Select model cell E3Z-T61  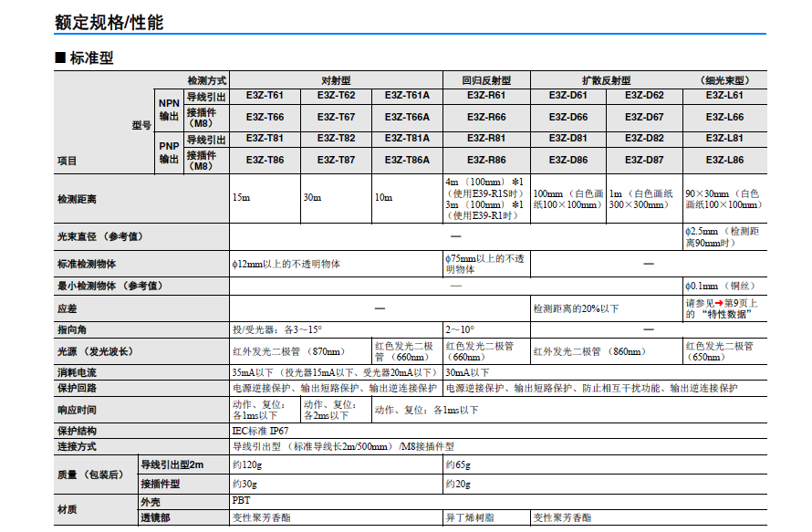click(x=265, y=95)
